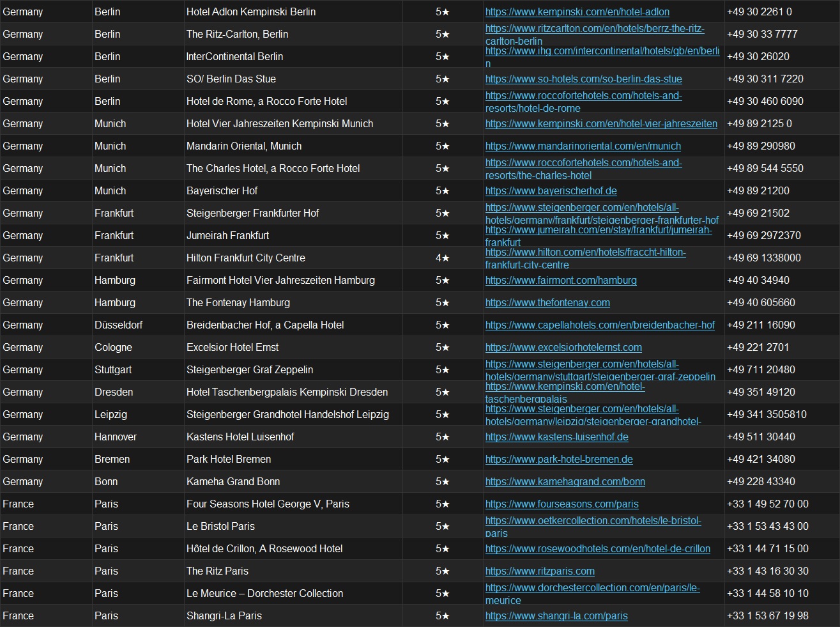Click the phone number '+49 341 3505810'
The width and height of the screenshot is (840, 627).
click(x=767, y=414)
